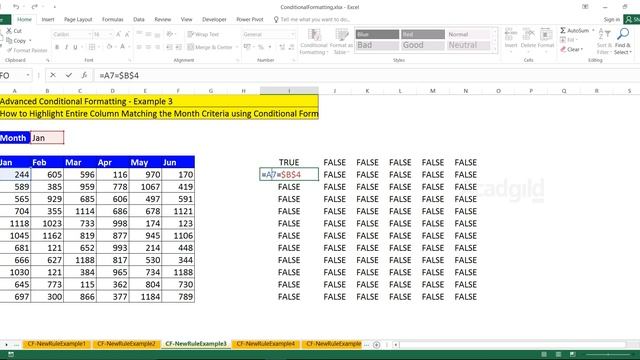Open the Formulas tab
The height and width of the screenshot is (360, 640).
pyautogui.click(x=113, y=19)
